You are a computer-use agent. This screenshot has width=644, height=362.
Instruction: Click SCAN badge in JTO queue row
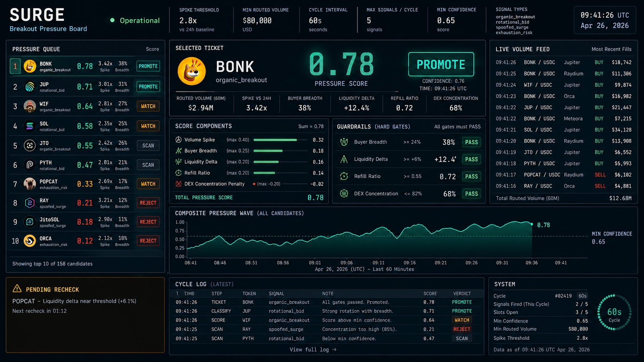148,145
